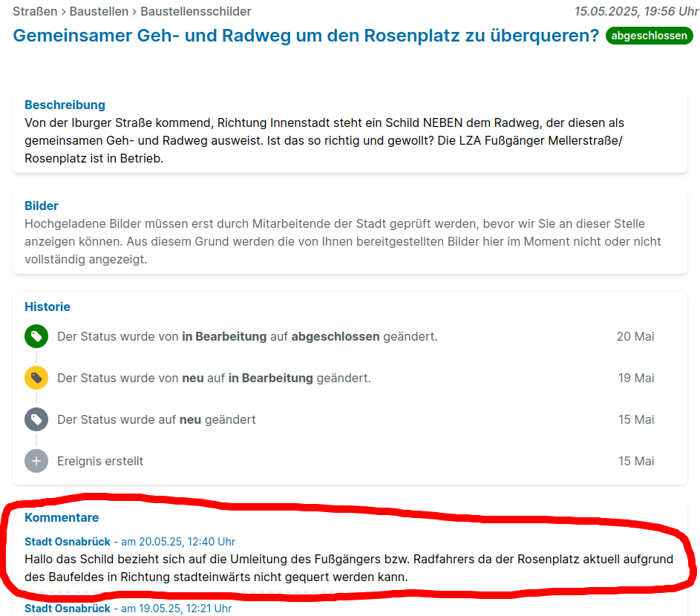The image size is (700, 616).
Task: Click the description text Von der Iburger Straße
Action: point(324,140)
